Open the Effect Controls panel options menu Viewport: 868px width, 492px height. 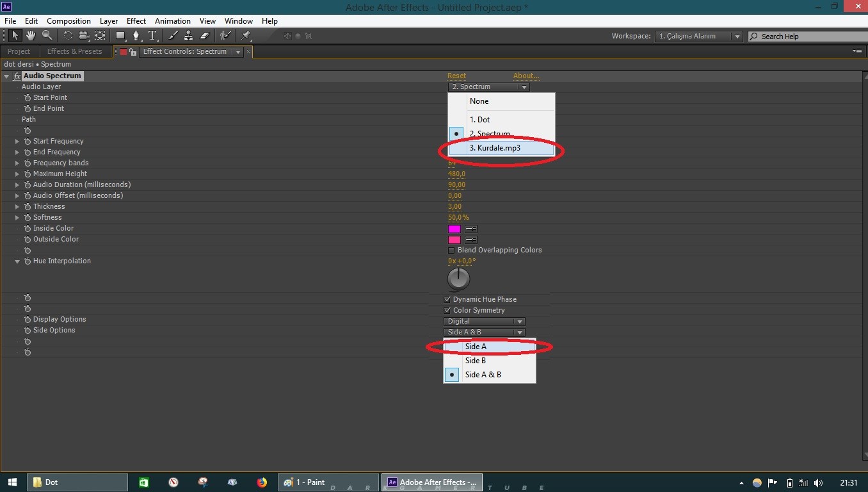(x=857, y=51)
